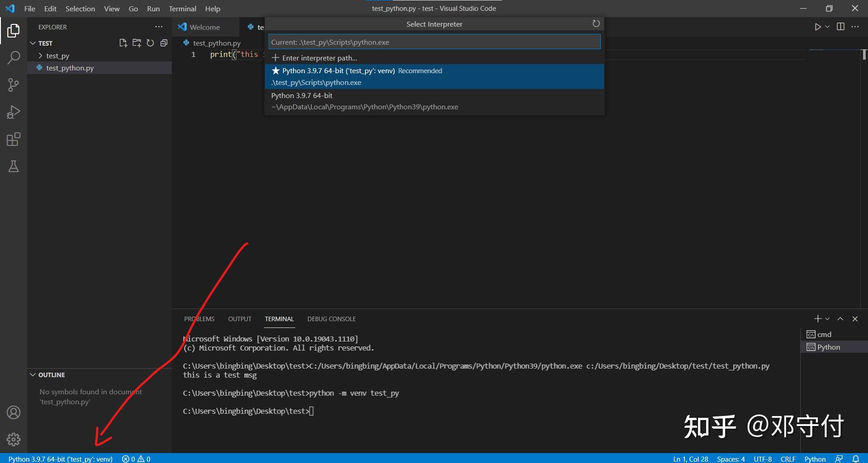Choose the AppData Python 3.9.7 interpreter
Screen dimensions: 868x463
tap(364, 101)
